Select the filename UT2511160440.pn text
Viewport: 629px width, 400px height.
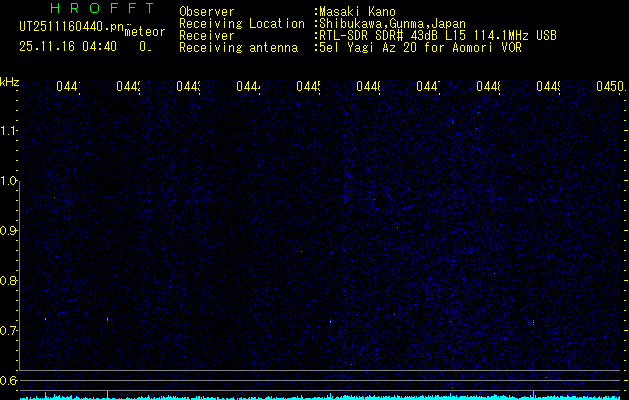click(x=72, y=27)
